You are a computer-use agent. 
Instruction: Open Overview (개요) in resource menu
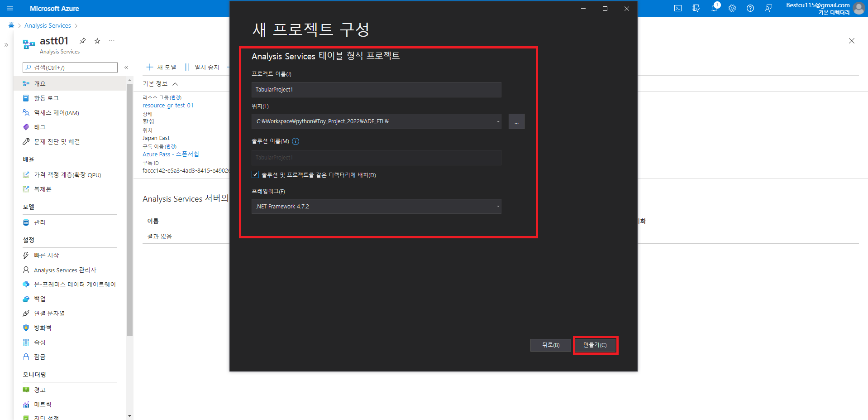70,83
